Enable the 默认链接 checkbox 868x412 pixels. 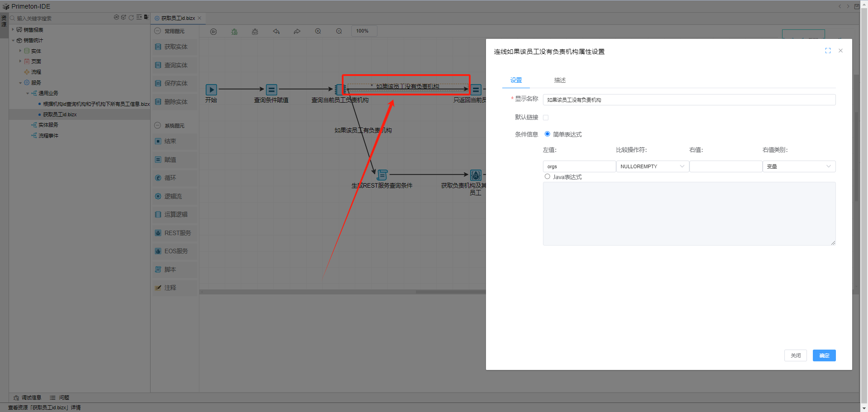click(x=546, y=118)
